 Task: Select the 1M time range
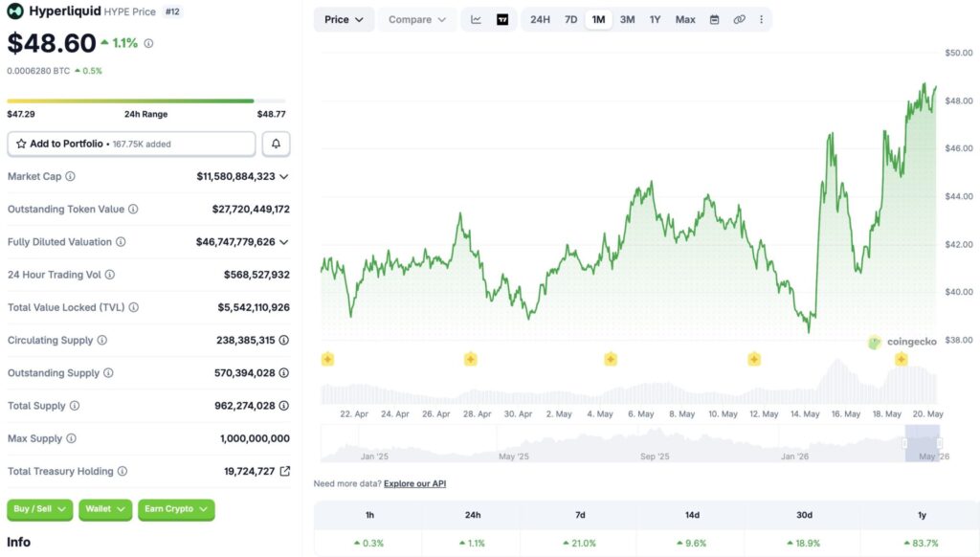tap(599, 19)
